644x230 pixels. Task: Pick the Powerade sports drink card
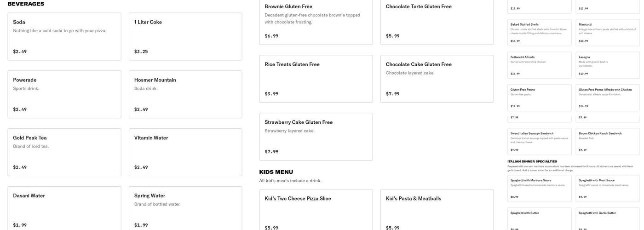[64, 94]
